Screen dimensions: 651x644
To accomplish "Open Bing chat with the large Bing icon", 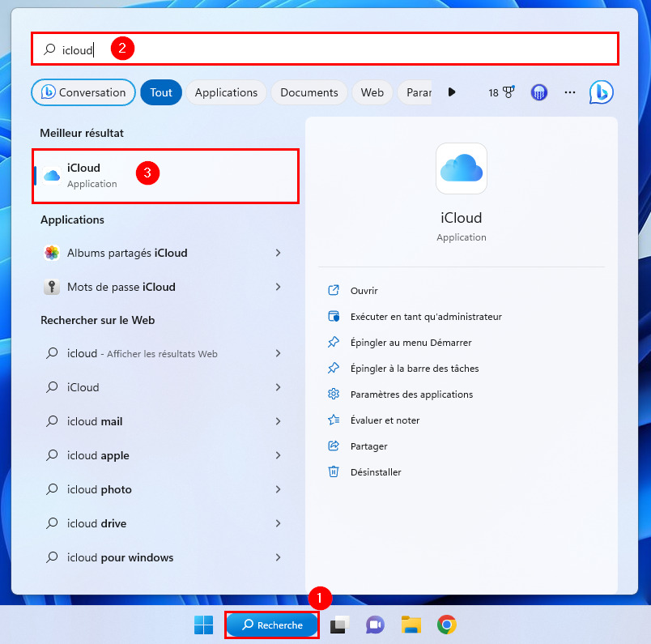I will tap(601, 92).
